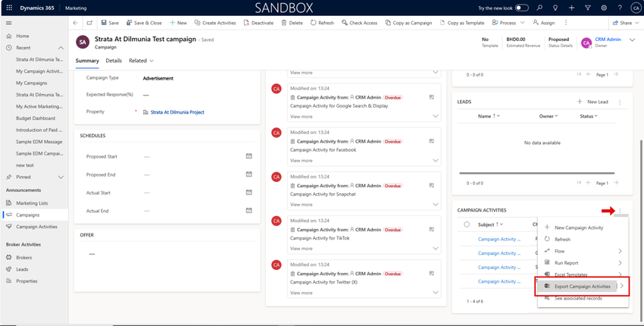Open record icon on TikTok activity card
Viewport: 644px width, 326px height.
[x=432, y=230]
